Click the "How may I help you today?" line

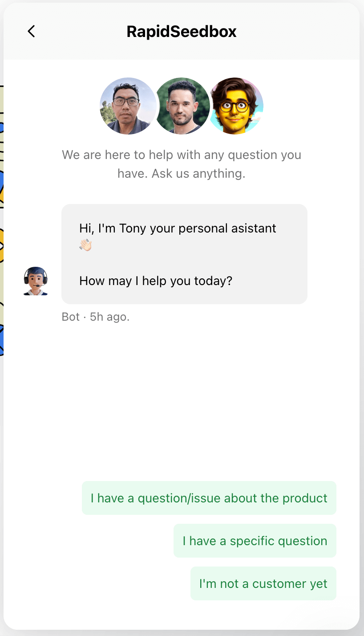click(x=156, y=281)
